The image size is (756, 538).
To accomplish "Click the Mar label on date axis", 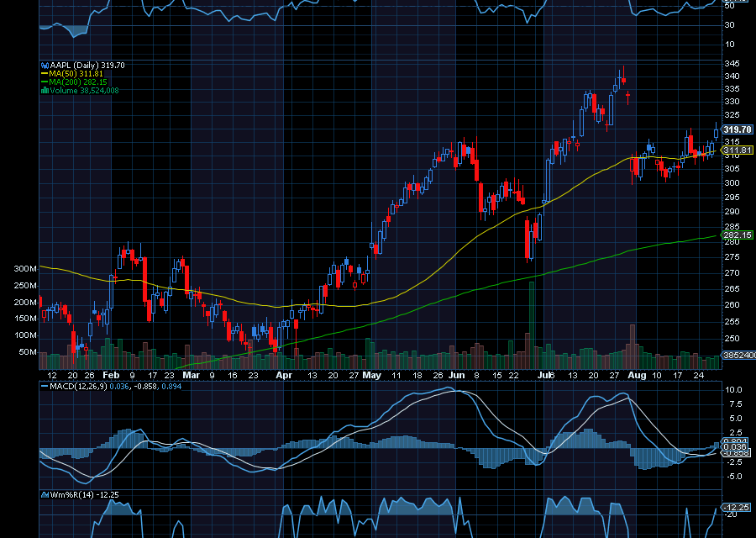I will [x=192, y=375].
